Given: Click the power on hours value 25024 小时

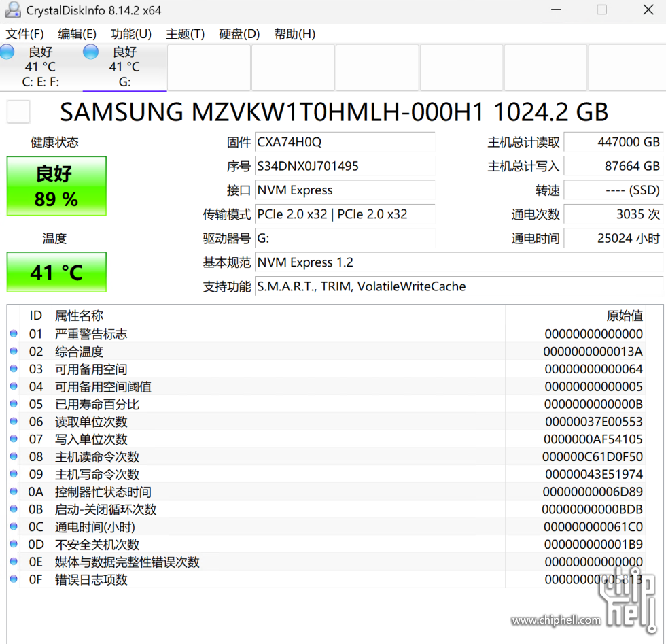Looking at the screenshot, I should tap(613, 239).
